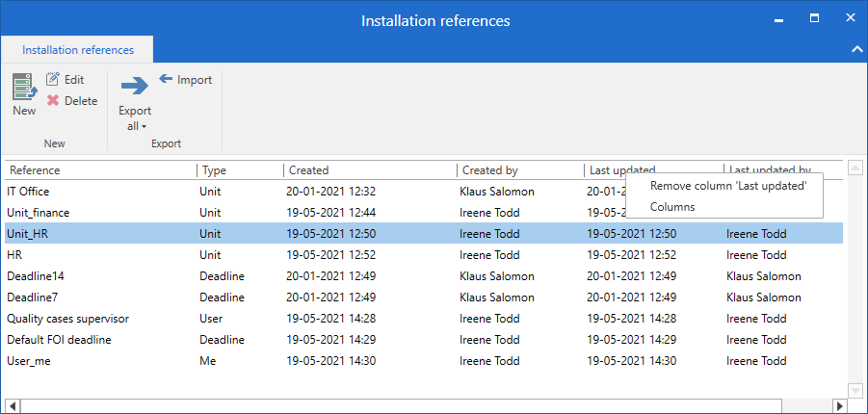Image resolution: width=868 pixels, height=414 pixels.
Task: Sort by the Created by column header
Action: point(518,170)
